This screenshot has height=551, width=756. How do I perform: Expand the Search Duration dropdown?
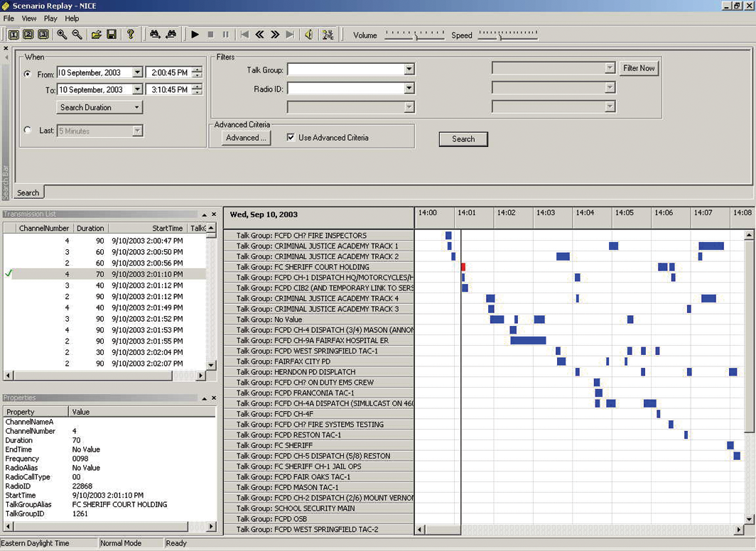(x=100, y=107)
